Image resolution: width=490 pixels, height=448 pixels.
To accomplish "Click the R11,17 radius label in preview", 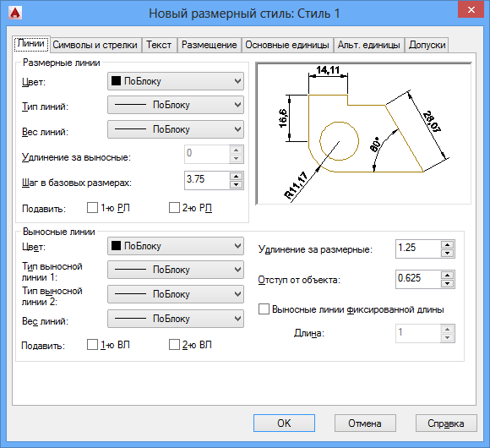I will click(296, 185).
